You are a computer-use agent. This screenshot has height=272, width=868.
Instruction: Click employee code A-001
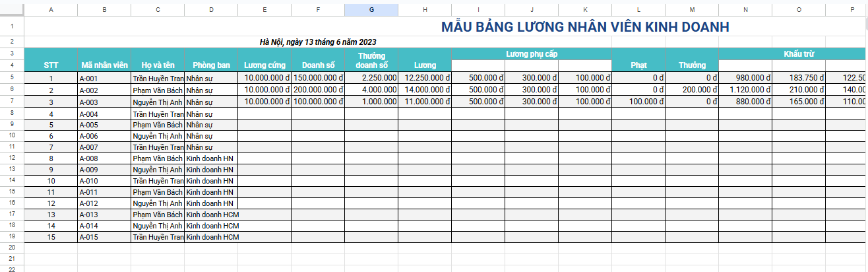coord(104,78)
